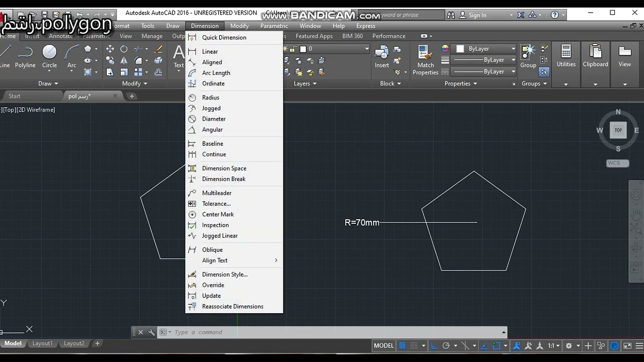
Task: Select the Copy tool in Modify panel
Action: (x=110, y=60)
